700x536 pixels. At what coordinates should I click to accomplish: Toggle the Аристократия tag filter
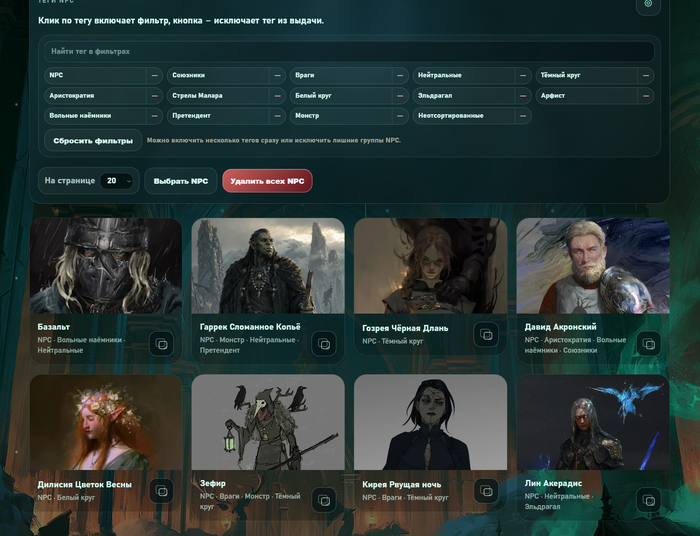95,96
